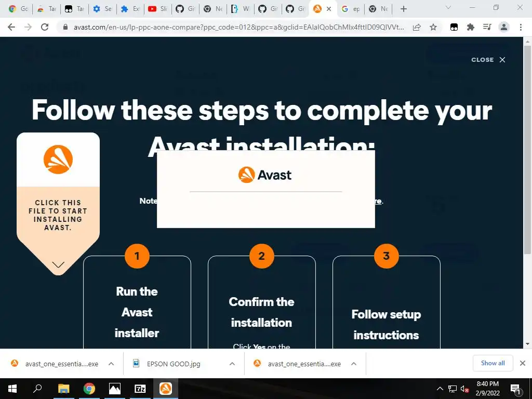The image size is (532, 399).
Task: View site lock security info
Action: coord(65,27)
